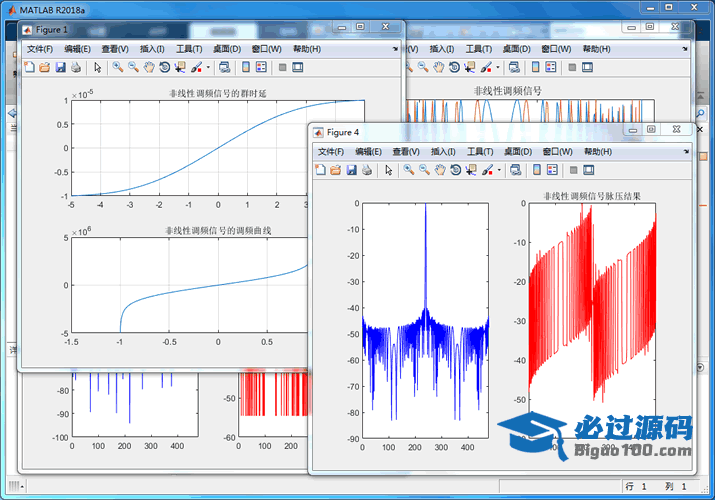Open 帮助(H) menu in Figure 4
This screenshot has height=500, width=715.
pyautogui.click(x=598, y=152)
